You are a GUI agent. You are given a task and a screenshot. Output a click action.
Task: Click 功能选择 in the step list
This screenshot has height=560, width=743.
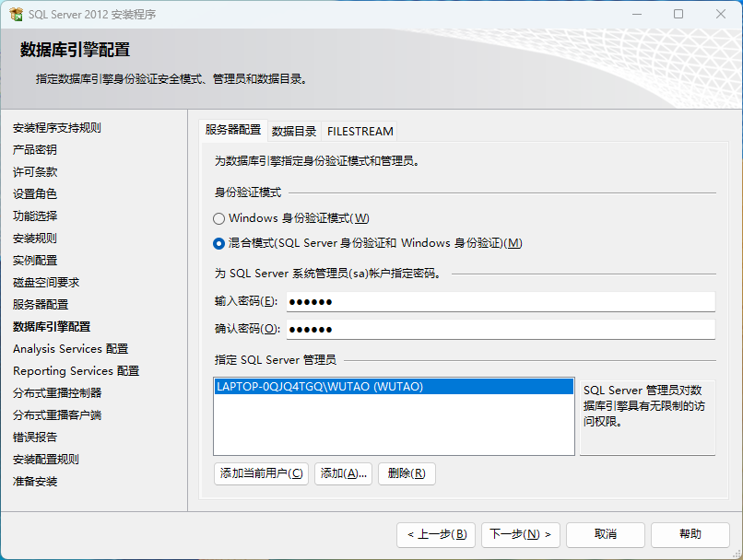click(35, 216)
